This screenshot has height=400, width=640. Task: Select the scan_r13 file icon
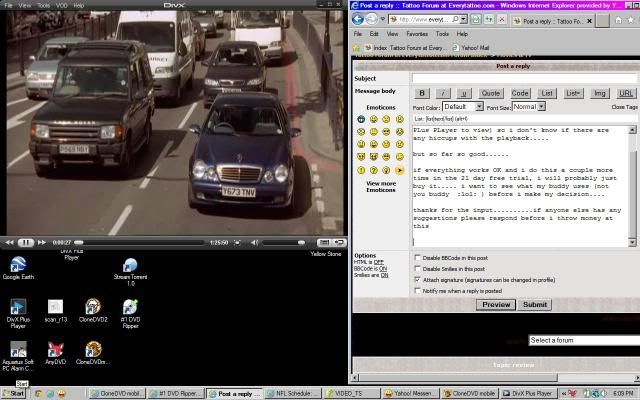click(x=56, y=311)
